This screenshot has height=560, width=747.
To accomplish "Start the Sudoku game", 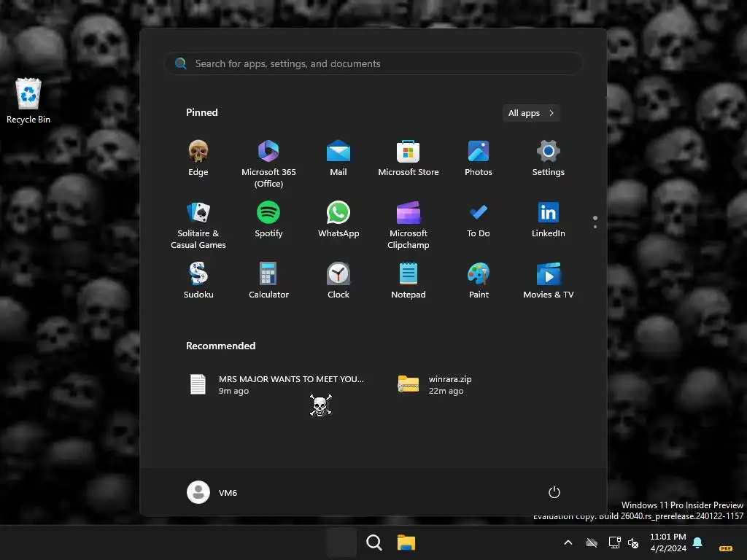I will [198, 281].
